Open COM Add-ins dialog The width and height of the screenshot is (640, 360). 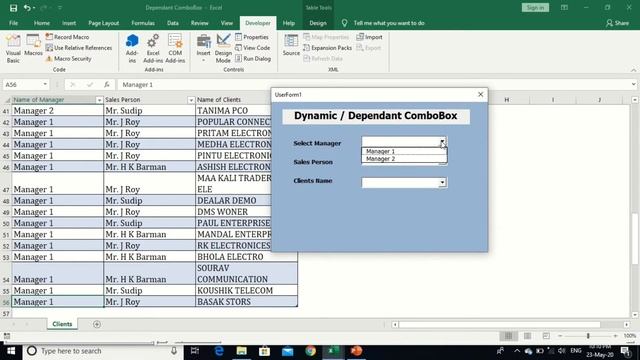coord(175,48)
